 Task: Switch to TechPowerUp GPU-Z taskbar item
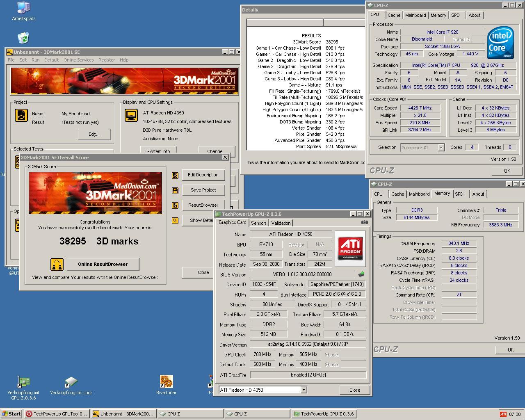point(324,414)
